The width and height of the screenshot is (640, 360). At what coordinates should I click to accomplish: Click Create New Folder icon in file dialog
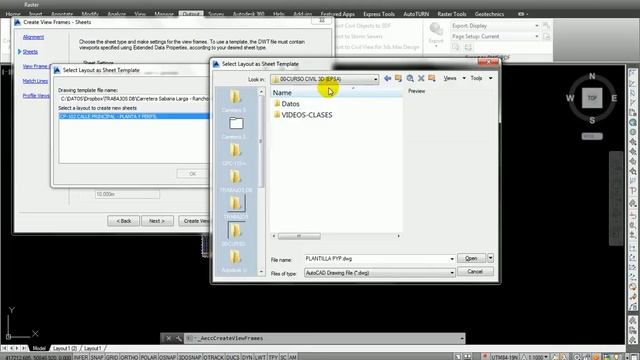click(432, 78)
